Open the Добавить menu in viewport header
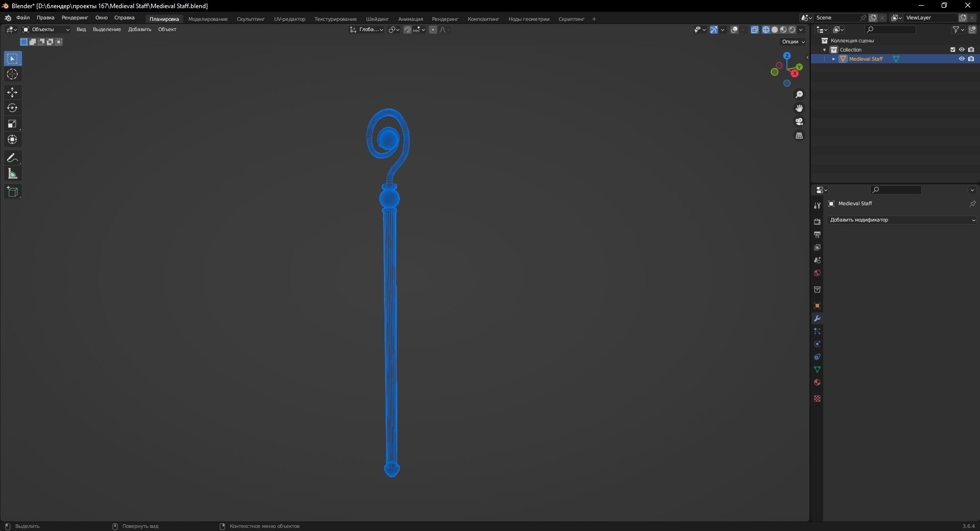Image resolution: width=980 pixels, height=531 pixels. tap(139, 30)
